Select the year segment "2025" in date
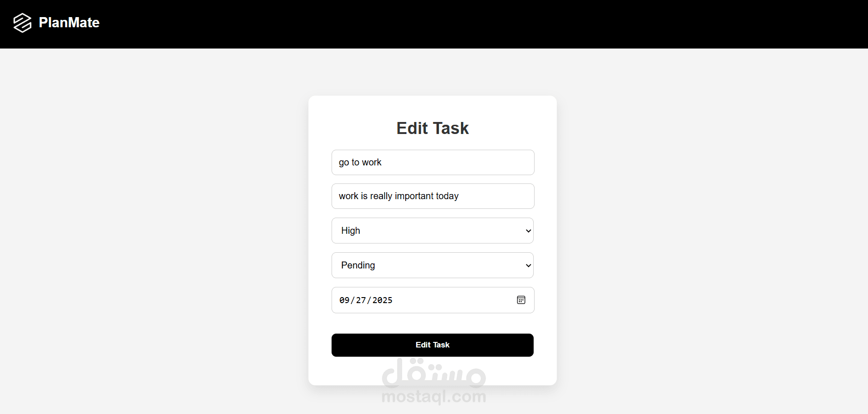The height and width of the screenshot is (414, 868). coord(382,300)
